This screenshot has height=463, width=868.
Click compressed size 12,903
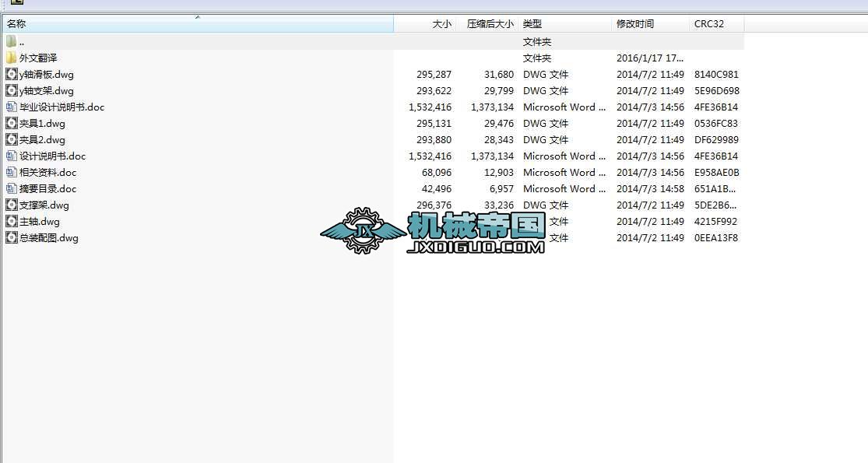pyautogui.click(x=499, y=172)
